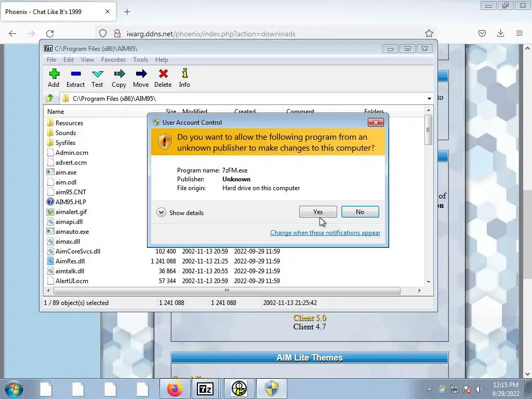Click the UAC shield taskbar icon

click(x=272, y=389)
